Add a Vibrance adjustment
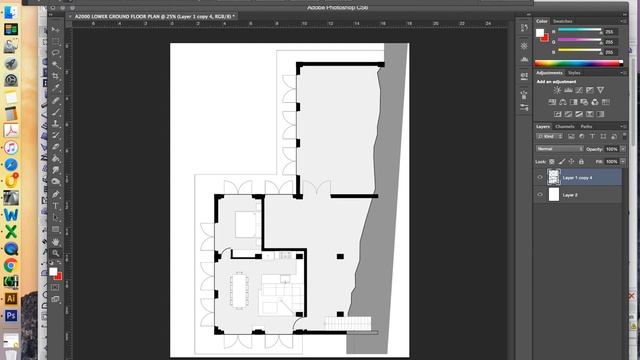The width and height of the screenshot is (640, 360). (600, 90)
